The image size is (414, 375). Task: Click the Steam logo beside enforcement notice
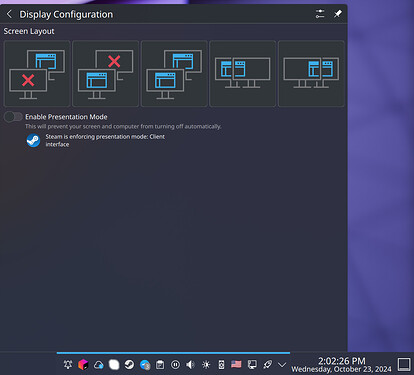[33, 140]
